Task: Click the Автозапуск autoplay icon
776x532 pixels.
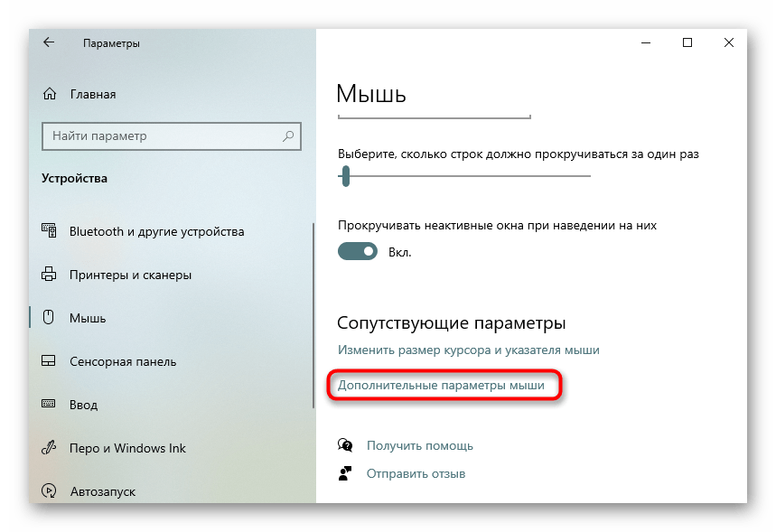Action: (x=49, y=491)
